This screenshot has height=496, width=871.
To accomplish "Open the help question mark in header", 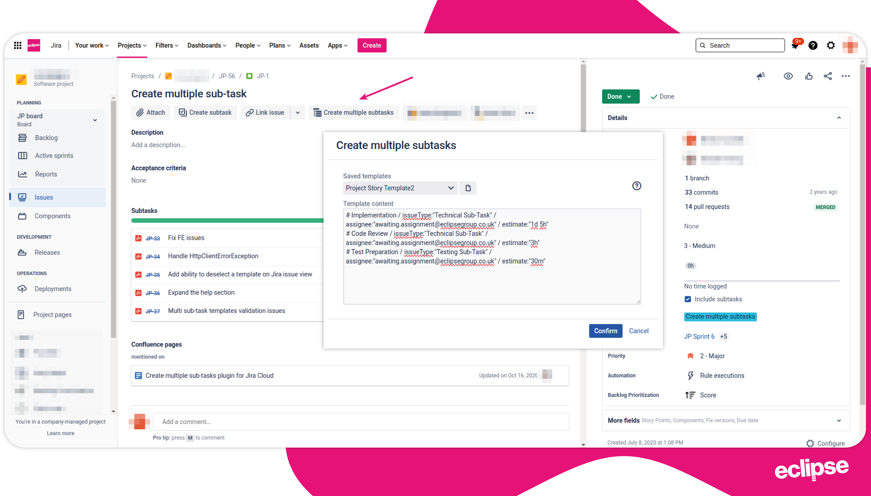I will (813, 46).
